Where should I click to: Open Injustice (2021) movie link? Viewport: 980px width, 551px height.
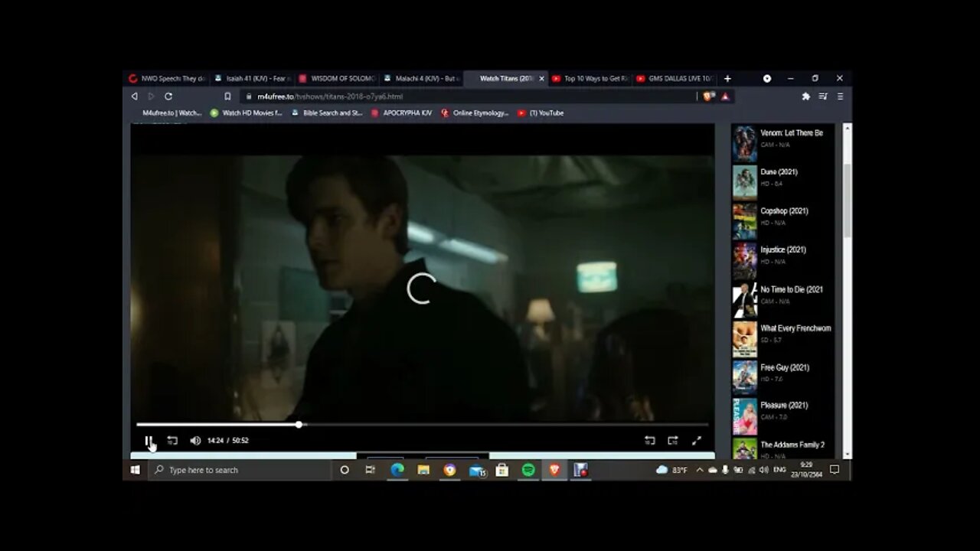point(783,250)
